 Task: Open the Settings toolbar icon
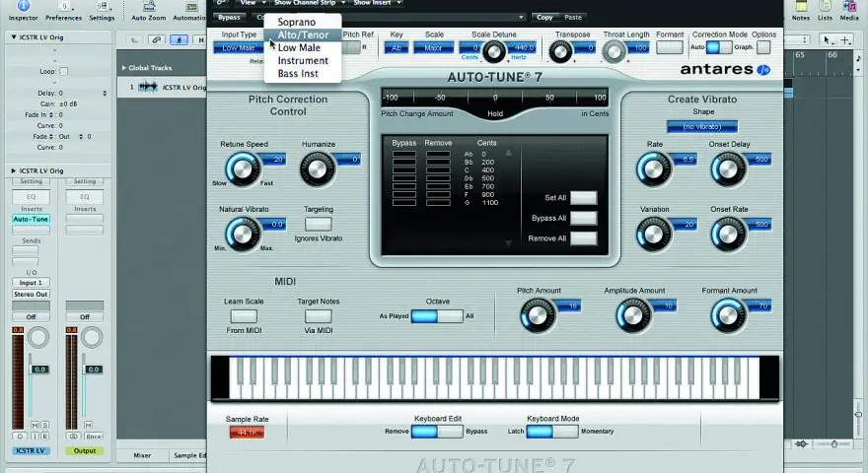point(103,6)
